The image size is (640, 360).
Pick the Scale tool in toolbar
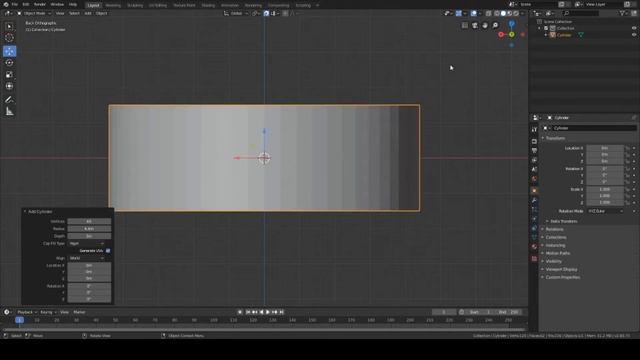(x=9, y=75)
